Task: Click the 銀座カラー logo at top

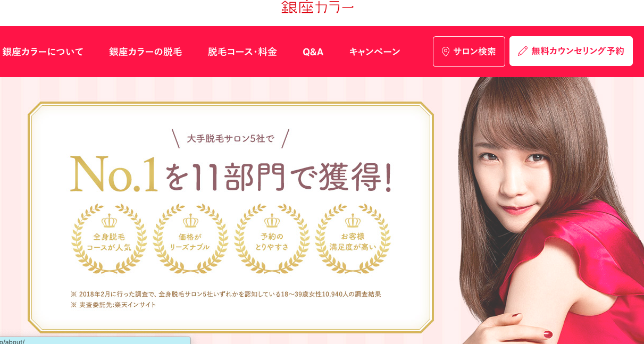Action: tap(317, 6)
